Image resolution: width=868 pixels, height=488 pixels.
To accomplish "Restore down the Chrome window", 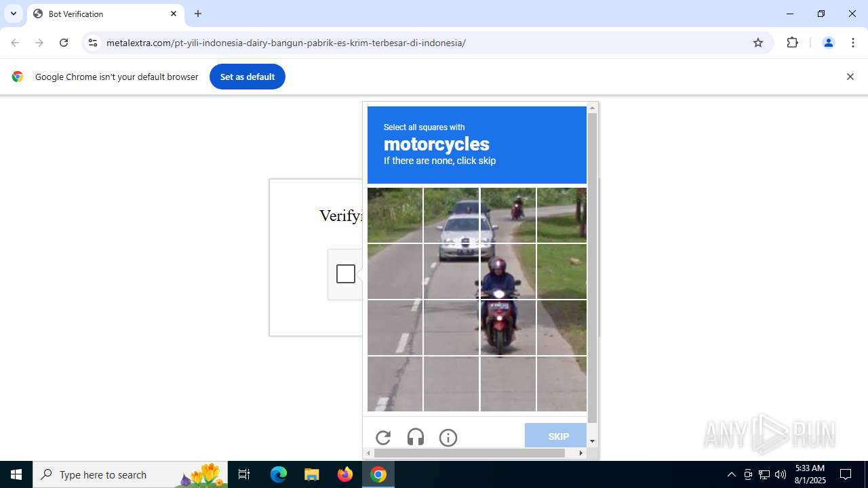I will pos(821,14).
